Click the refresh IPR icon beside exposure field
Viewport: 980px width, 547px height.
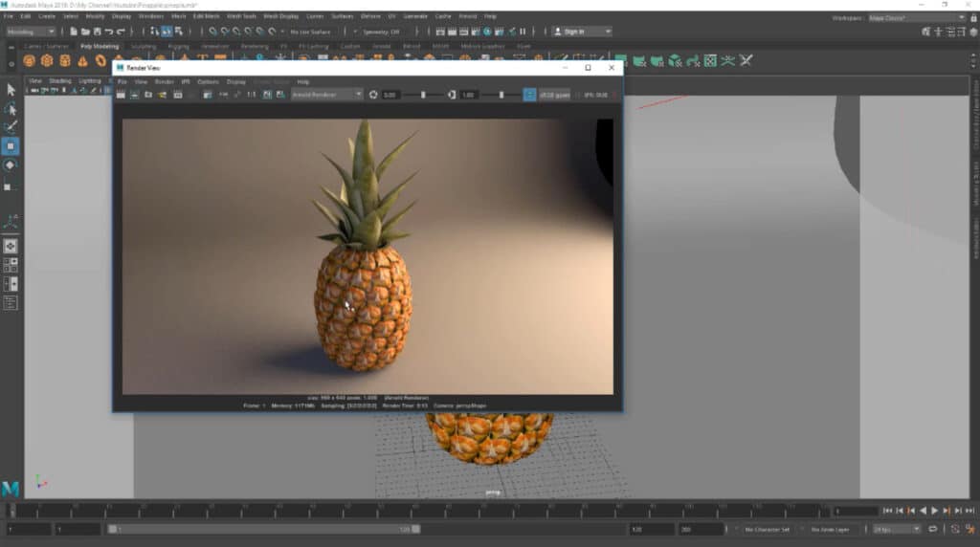(373, 95)
